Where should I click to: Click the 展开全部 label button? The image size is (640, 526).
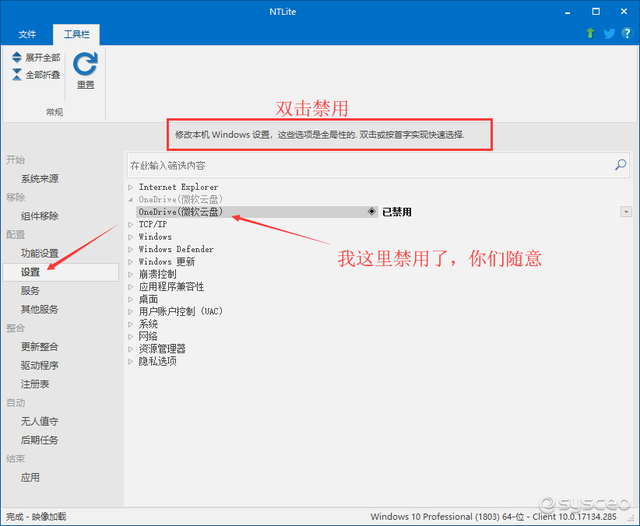[x=43, y=58]
